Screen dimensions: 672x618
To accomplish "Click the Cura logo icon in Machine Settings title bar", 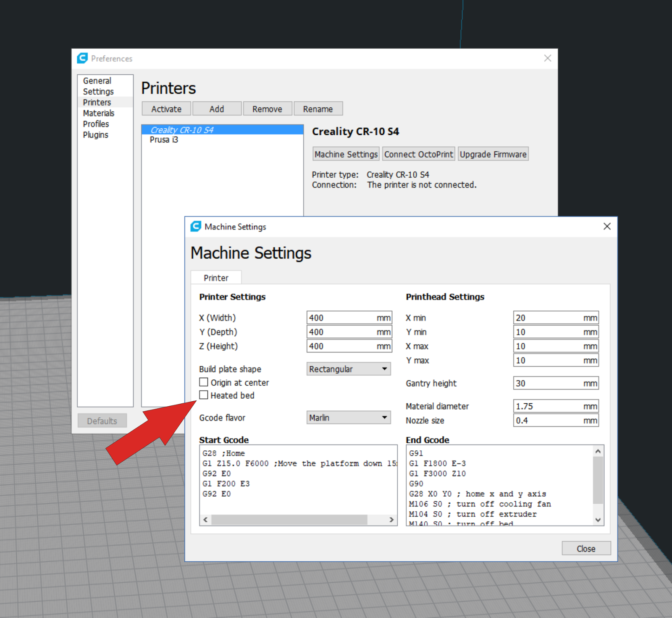I will click(x=196, y=226).
